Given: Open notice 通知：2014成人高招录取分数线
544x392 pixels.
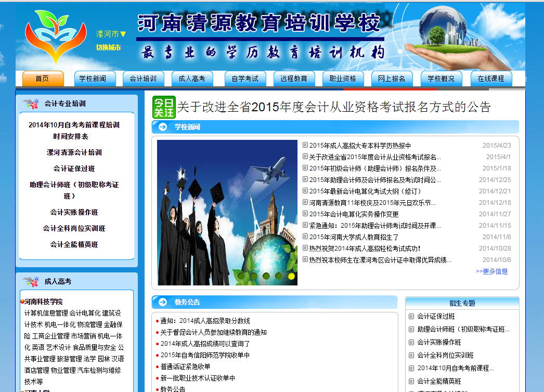Looking at the screenshot, I should (205, 321).
